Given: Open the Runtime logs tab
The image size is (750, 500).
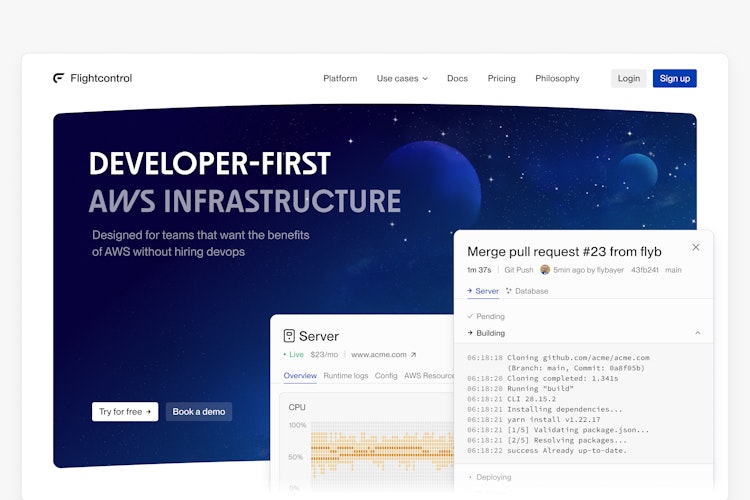Looking at the screenshot, I should click(x=346, y=376).
